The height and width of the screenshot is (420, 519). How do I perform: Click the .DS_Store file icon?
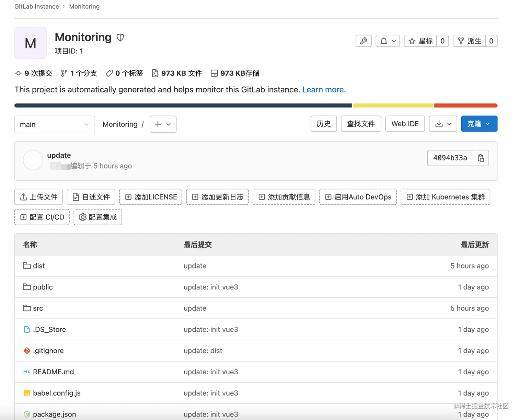pyautogui.click(x=27, y=330)
